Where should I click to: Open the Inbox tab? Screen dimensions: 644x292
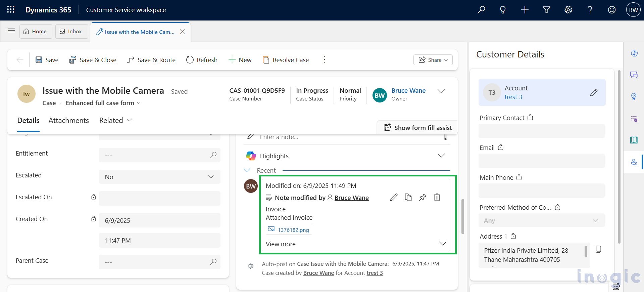coord(71,31)
